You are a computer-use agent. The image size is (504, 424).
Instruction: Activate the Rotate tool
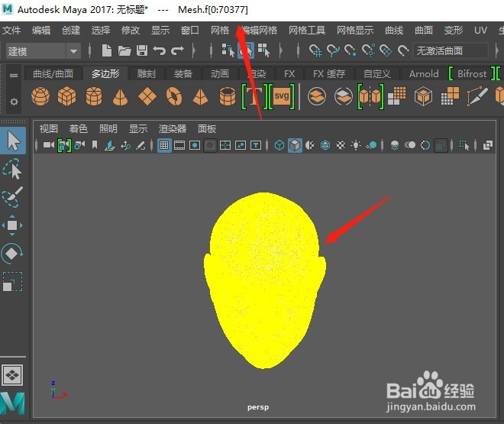(x=12, y=254)
